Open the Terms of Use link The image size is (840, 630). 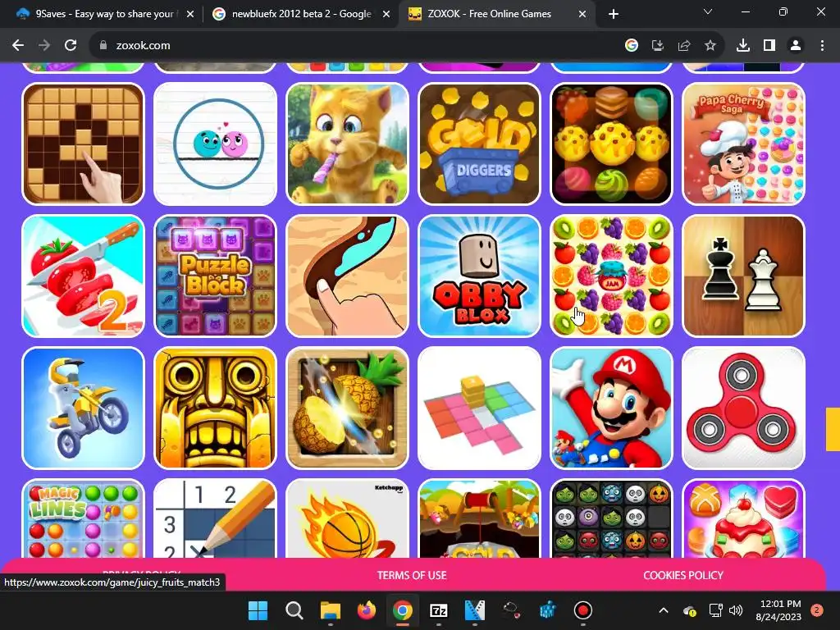point(412,575)
